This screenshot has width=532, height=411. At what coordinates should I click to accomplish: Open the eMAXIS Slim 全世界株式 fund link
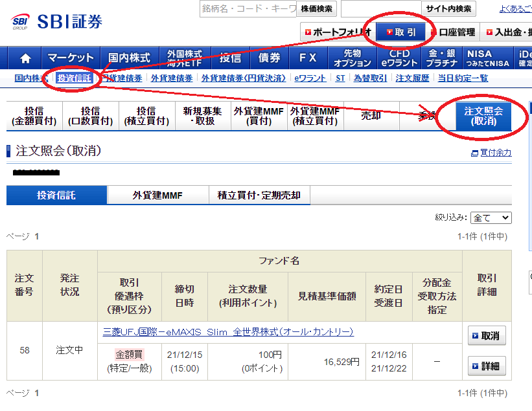[x=228, y=332]
